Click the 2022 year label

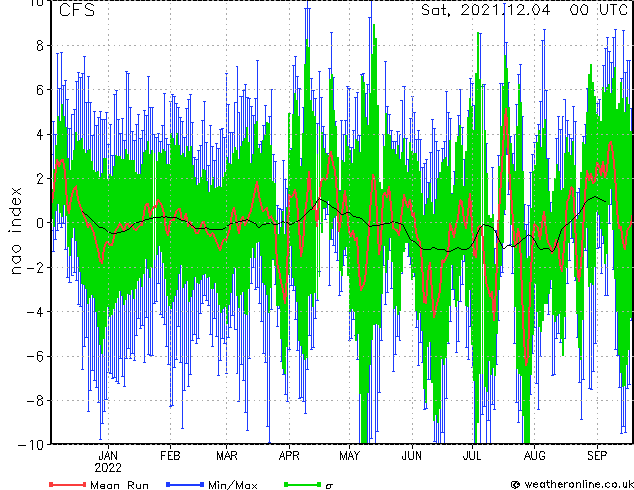point(108,468)
